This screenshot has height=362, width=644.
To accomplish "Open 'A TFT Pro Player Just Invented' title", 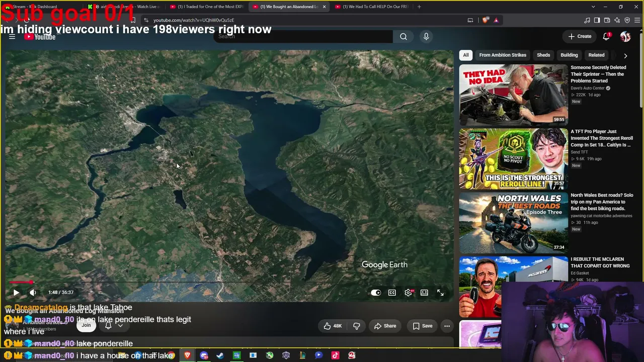I will (602, 138).
